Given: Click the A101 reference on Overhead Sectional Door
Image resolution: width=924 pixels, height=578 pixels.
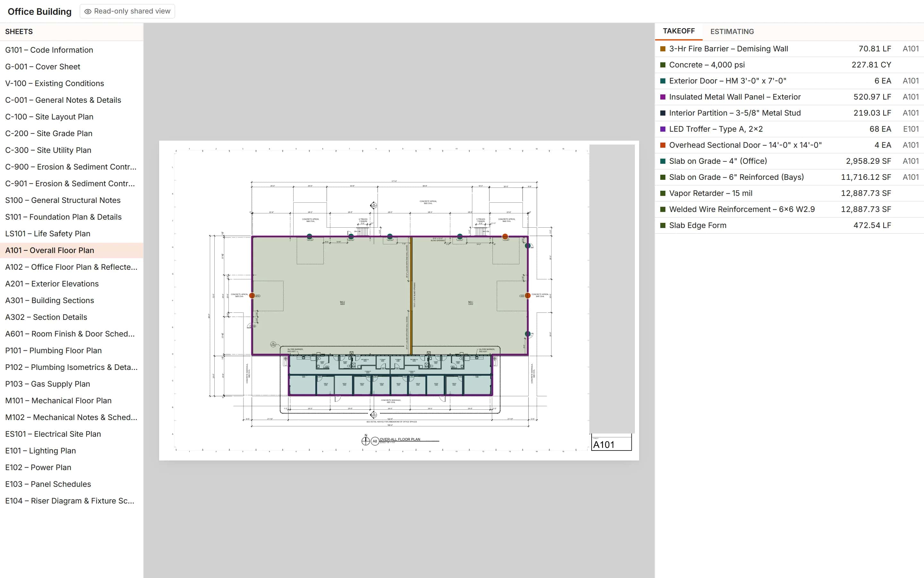Looking at the screenshot, I should click(x=911, y=145).
